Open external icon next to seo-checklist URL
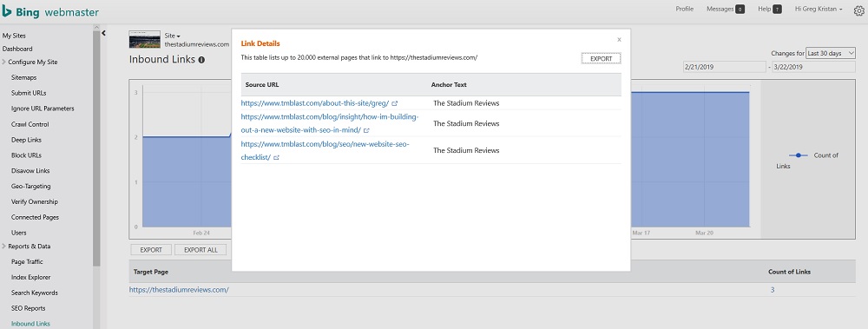868x329 pixels. pos(276,158)
